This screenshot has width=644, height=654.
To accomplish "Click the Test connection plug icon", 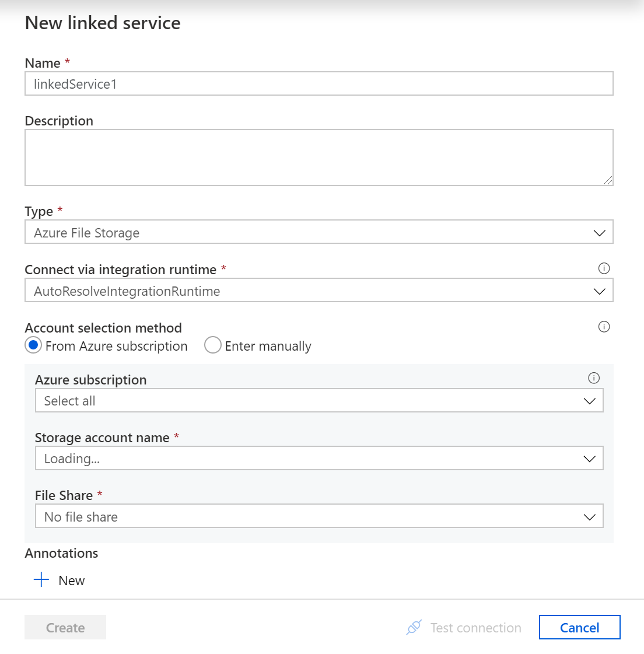I will point(414,628).
